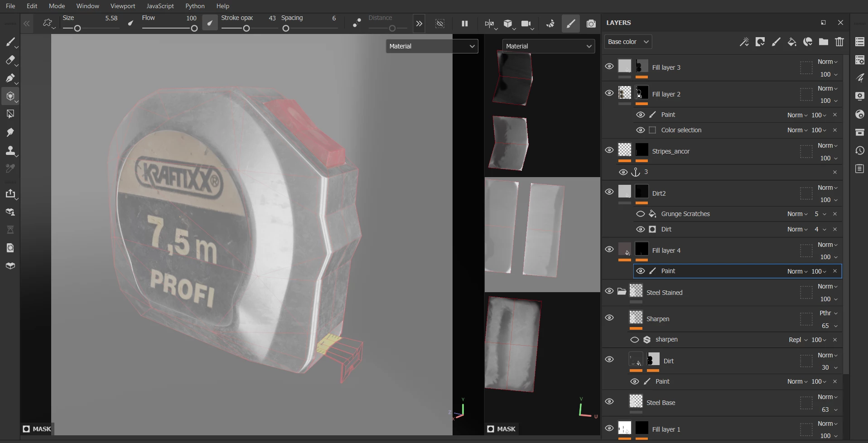868x443 pixels.
Task: Remove the anchor point 3
Action: 835,172
